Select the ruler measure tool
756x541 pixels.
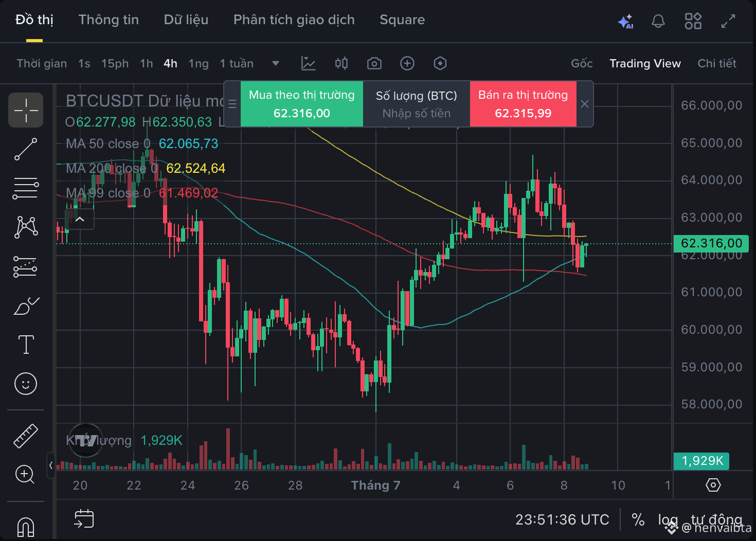coord(26,436)
